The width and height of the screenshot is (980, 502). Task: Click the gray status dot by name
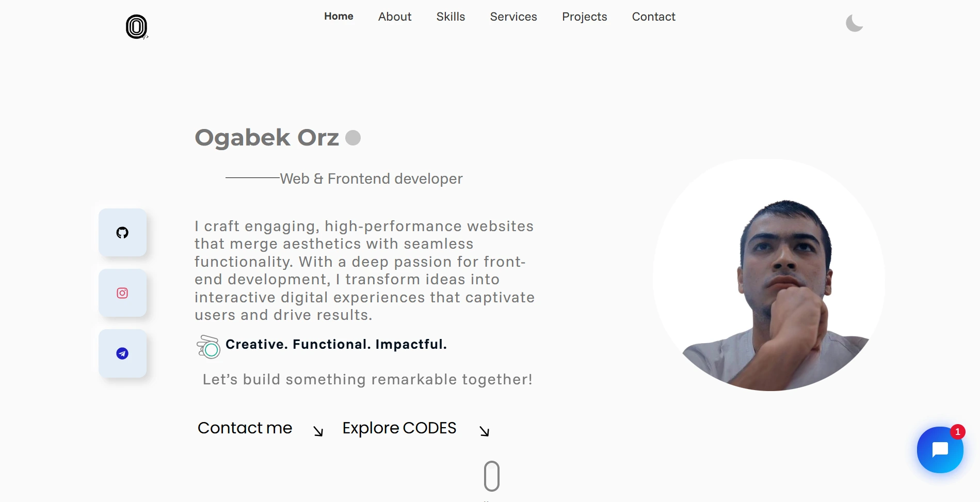(x=353, y=138)
